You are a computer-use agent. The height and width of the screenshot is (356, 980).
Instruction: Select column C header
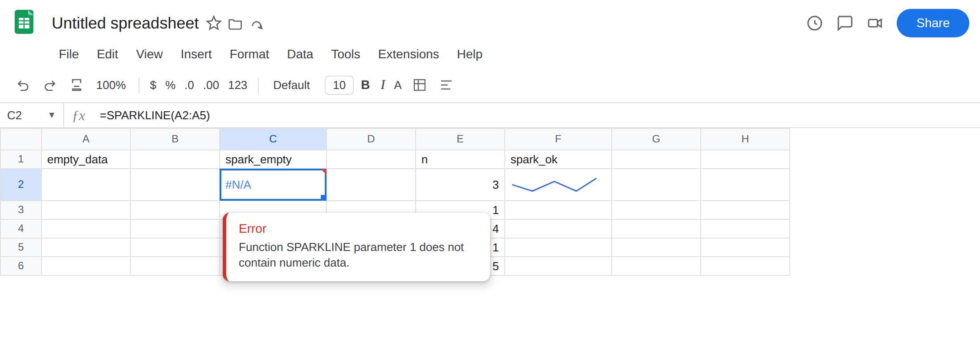(273, 139)
